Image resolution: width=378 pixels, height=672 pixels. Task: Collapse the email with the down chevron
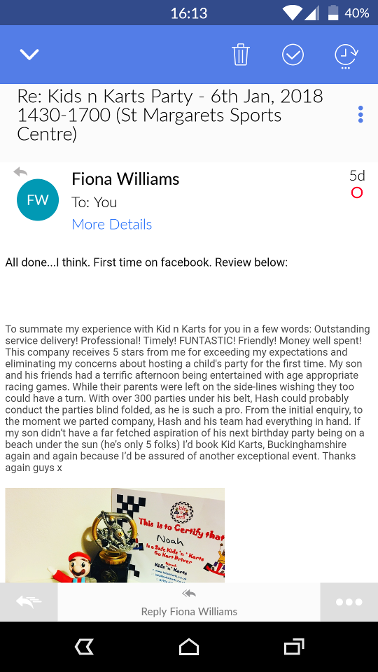click(x=29, y=54)
